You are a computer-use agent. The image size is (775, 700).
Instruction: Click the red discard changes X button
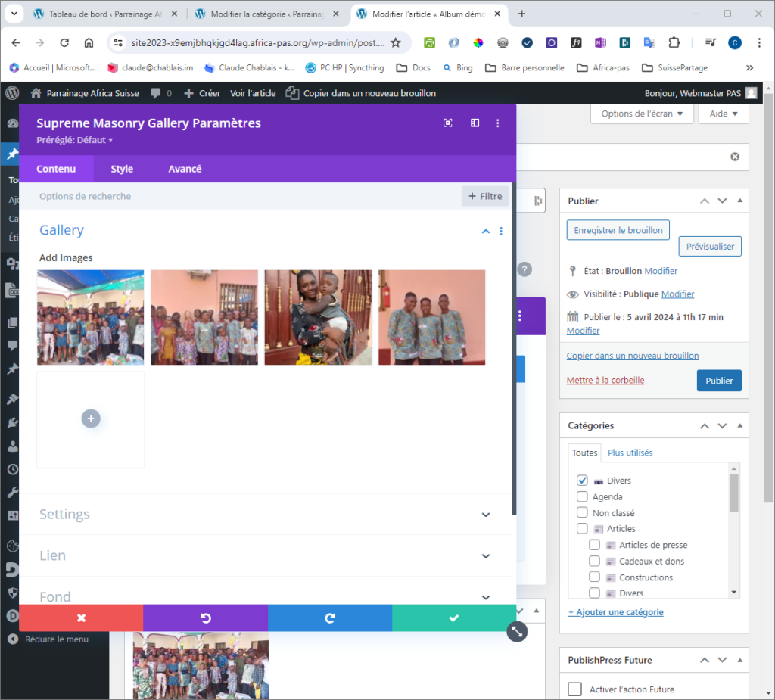coord(81,618)
